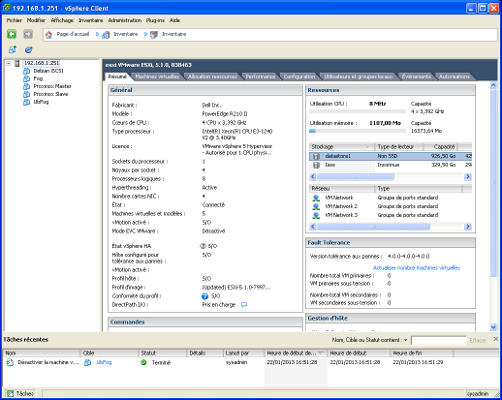
Task: Click the new virtual machine toolbar icon
Action: coord(12,50)
